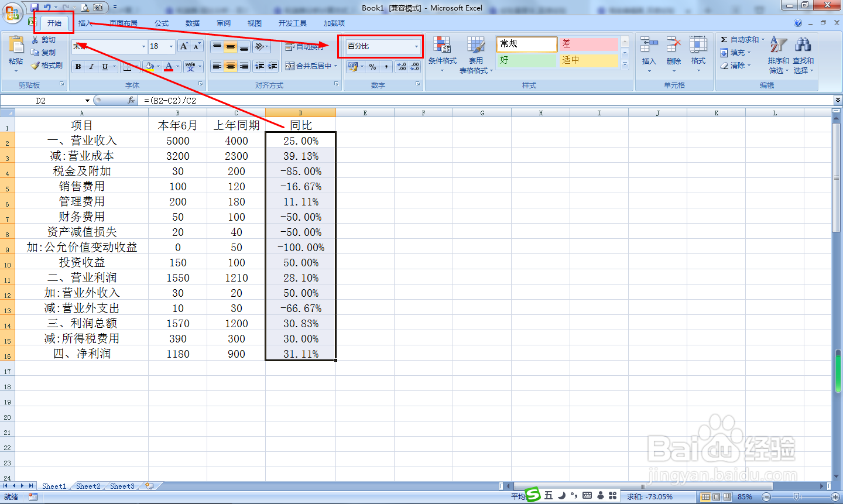Screen dimensions: 843x504
Task: Open the 页面布局 (Page Layout) tab
Action: [124, 23]
